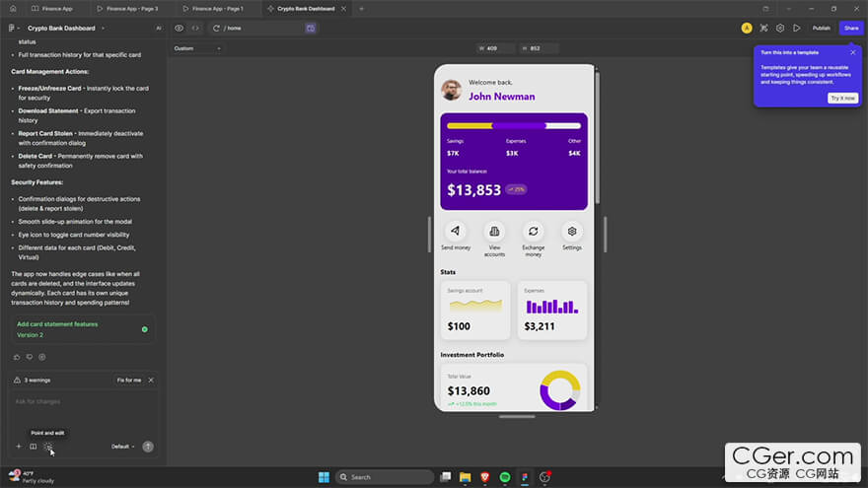Click the thumbs down feedback icon
Viewport: 868px width, 488px height.
pos(29,357)
